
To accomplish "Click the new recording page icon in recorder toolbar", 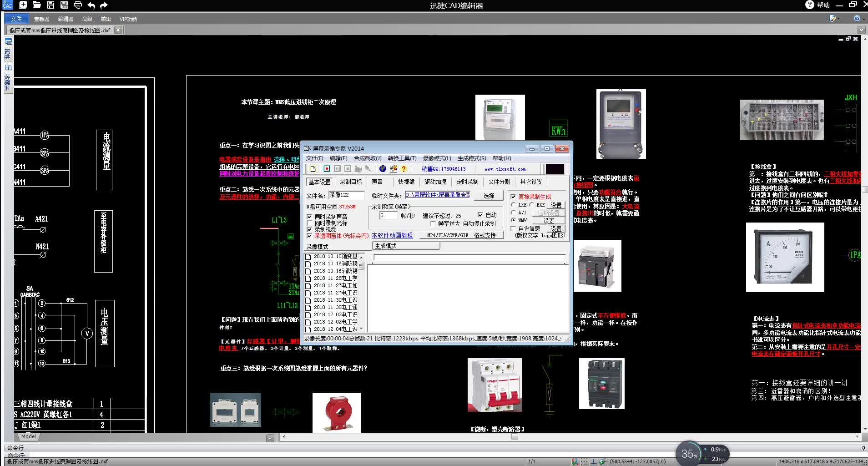I will [x=313, y=169].
